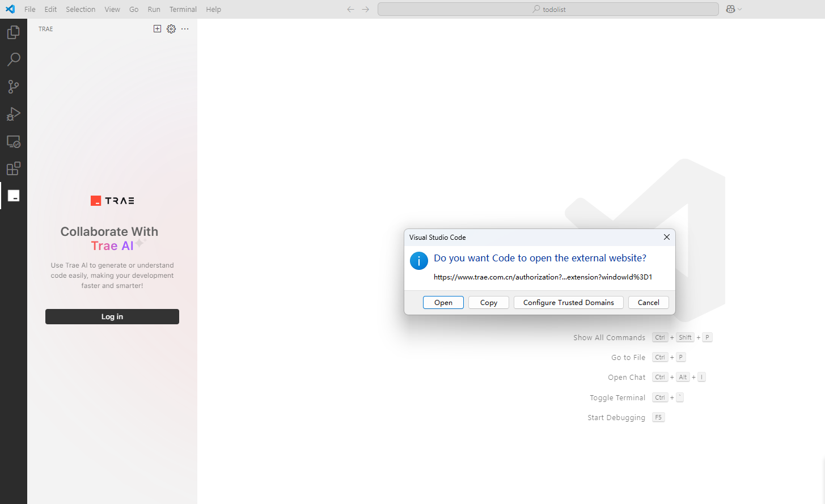Viewport: 825px width, 504px height.
Task: Open the Source Control view
Action: pos(14,87)
